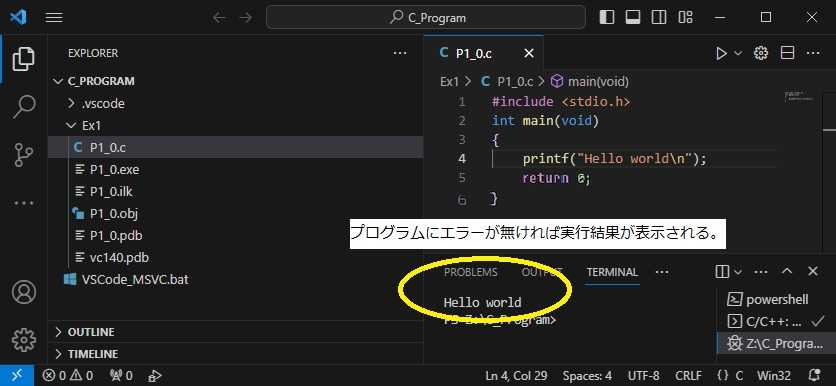Select the powershell terminal entry

click(776, 300)
